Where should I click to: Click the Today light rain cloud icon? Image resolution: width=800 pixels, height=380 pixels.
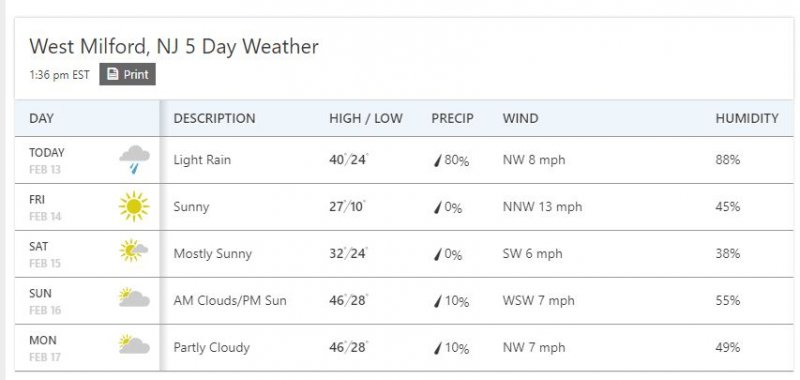[x=135, y=160]
